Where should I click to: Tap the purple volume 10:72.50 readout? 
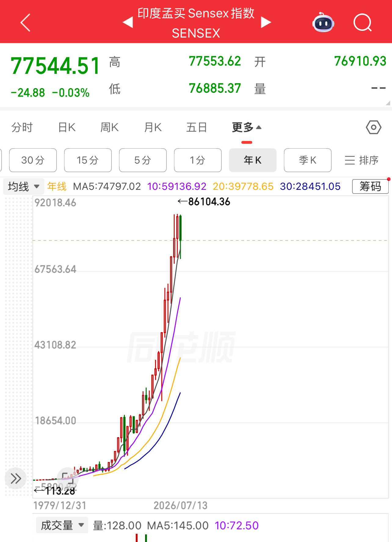(x=237, y=526)
